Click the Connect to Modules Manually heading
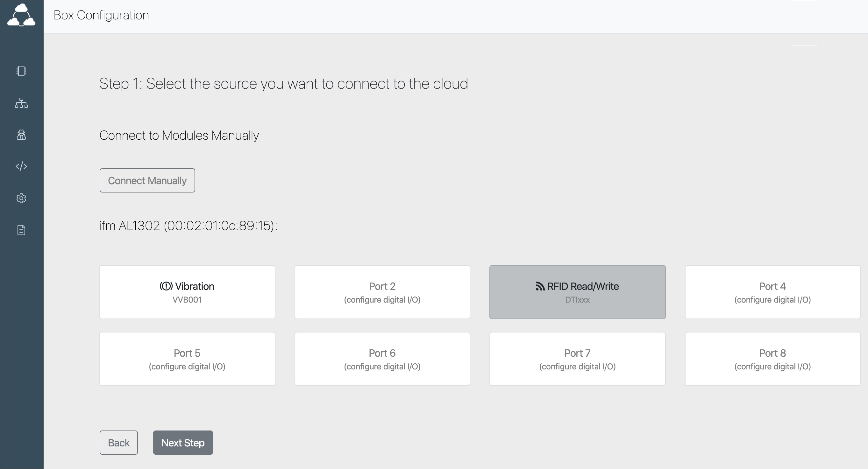The width and height of the screenshot is (868, 469). point(179,135)
